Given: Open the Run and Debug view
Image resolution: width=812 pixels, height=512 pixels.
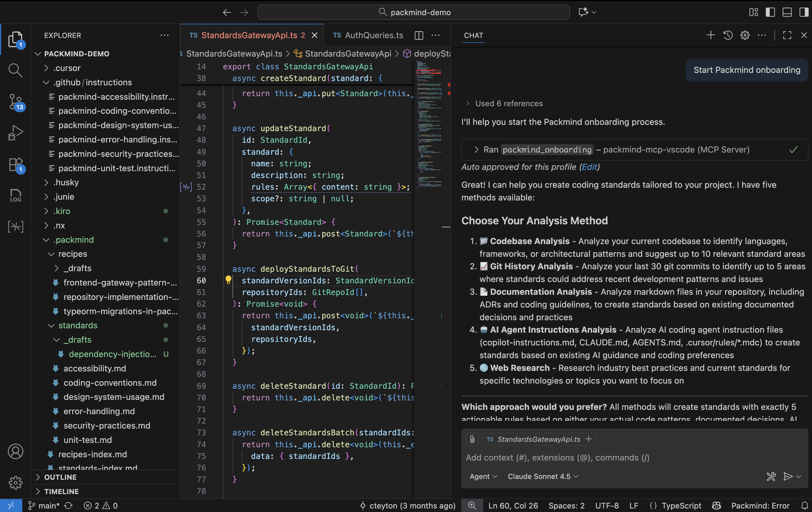Looking at the screenshot, I should point(15,132).
